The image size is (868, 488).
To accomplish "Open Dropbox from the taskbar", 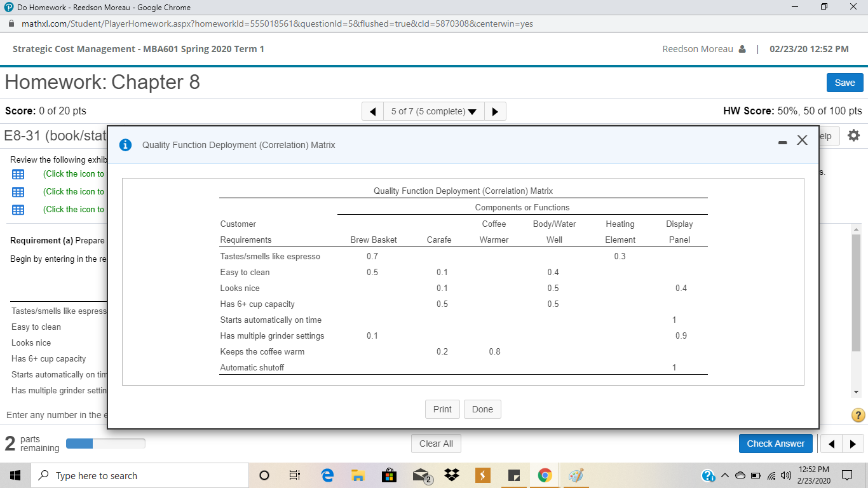I will point(451,475).
